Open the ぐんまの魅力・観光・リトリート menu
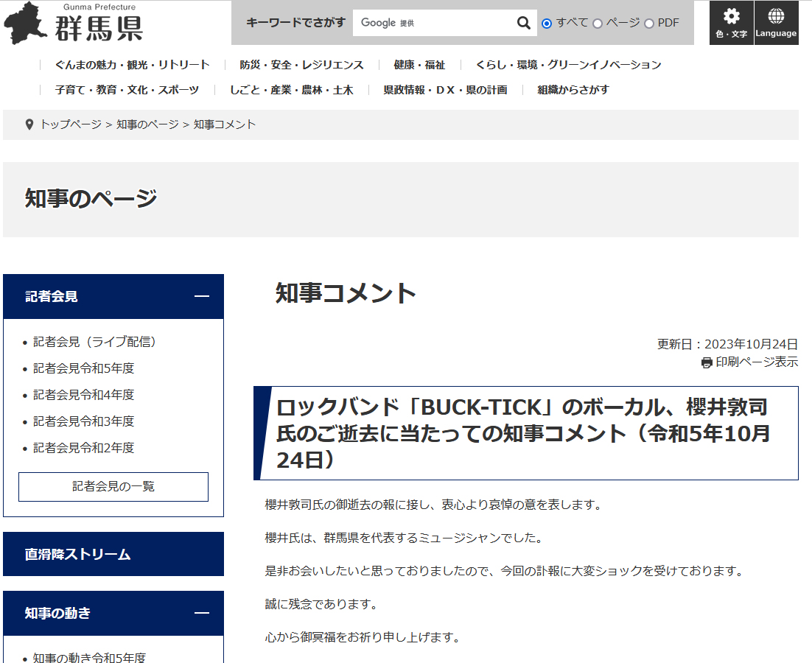 coord(132,65)
